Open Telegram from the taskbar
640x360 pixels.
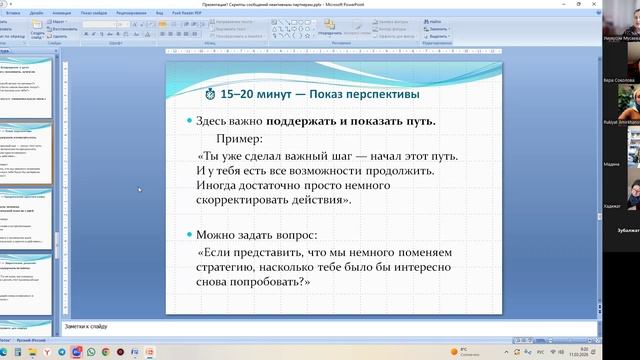(62, 352)
